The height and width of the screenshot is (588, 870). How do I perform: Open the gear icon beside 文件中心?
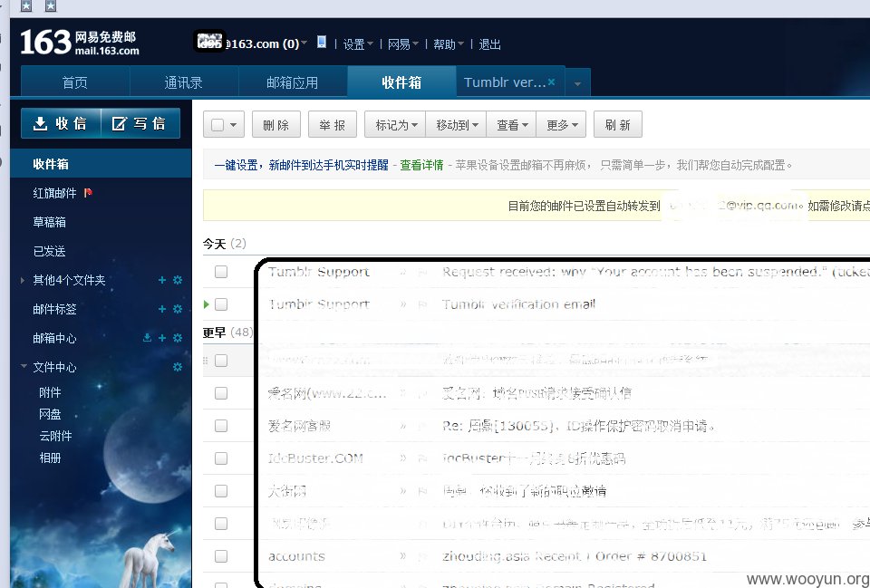click(x=178, y=367)
